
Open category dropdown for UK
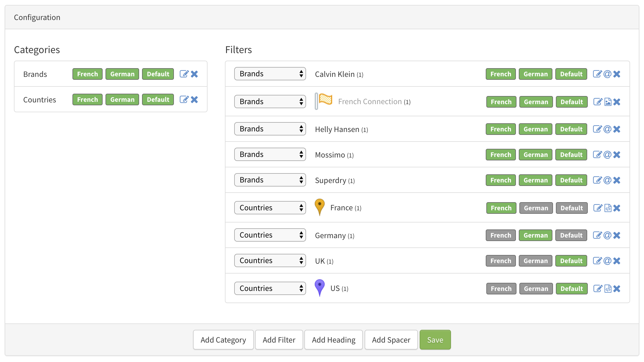pos(270,260)
